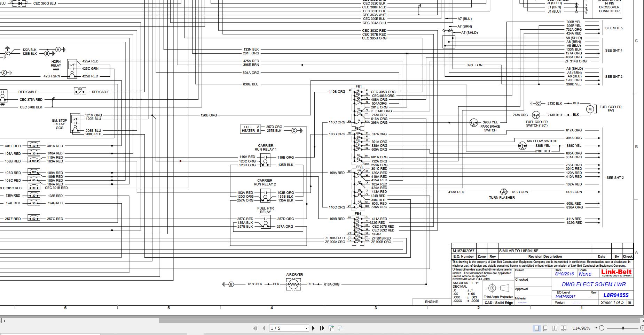The image size is (644, 335).
Task: Toggle continuous facing view on
Action: (563, 328)
